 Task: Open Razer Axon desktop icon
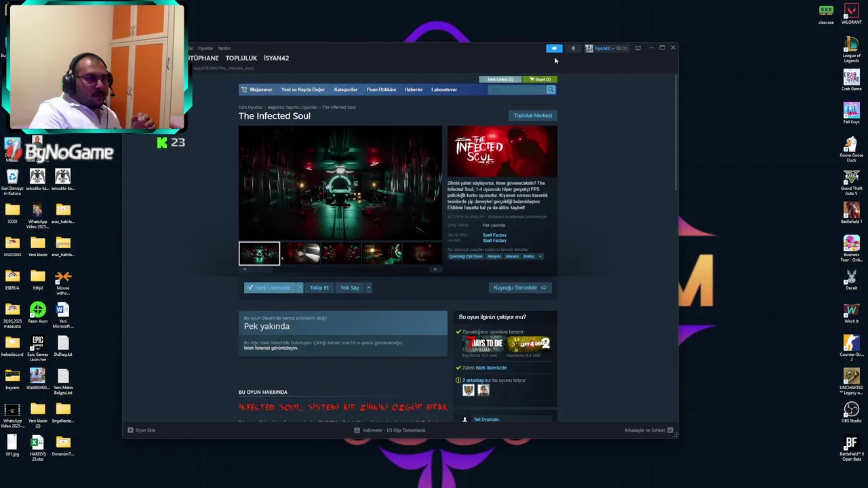37,313
